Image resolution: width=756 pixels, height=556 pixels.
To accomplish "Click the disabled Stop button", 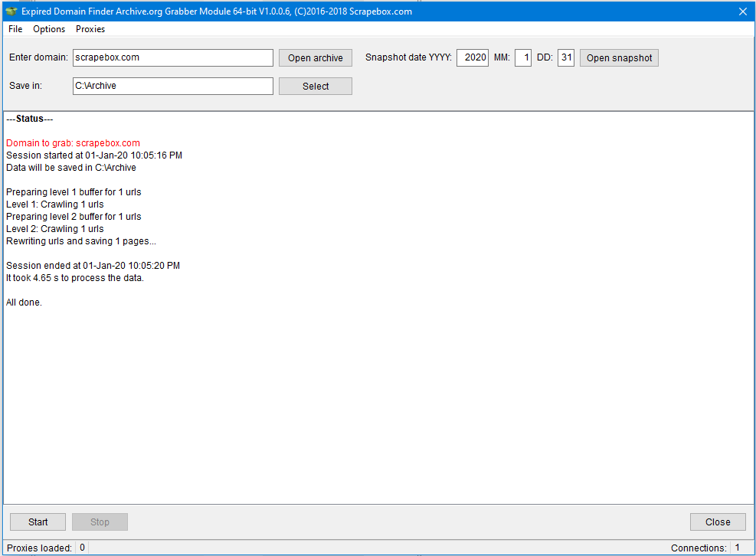I will tap(100, 522).
